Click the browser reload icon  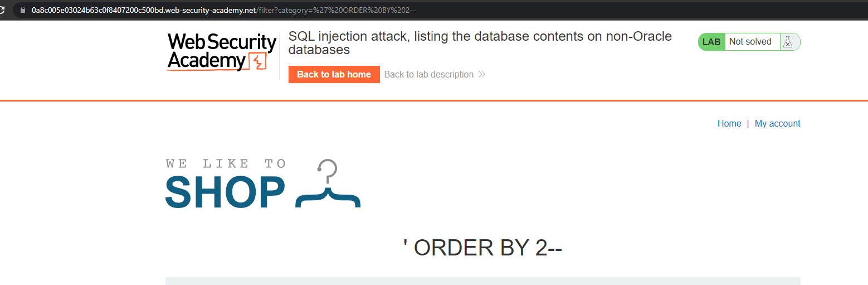click(x=2, y=10)
